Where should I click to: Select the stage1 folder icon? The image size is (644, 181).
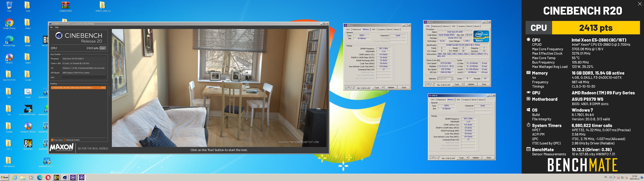tap(28, 24)
